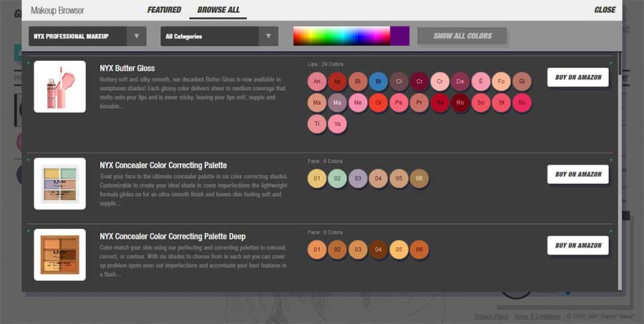Pick shade 06 of the Palette Deep
644x324 pixels.
419,250
